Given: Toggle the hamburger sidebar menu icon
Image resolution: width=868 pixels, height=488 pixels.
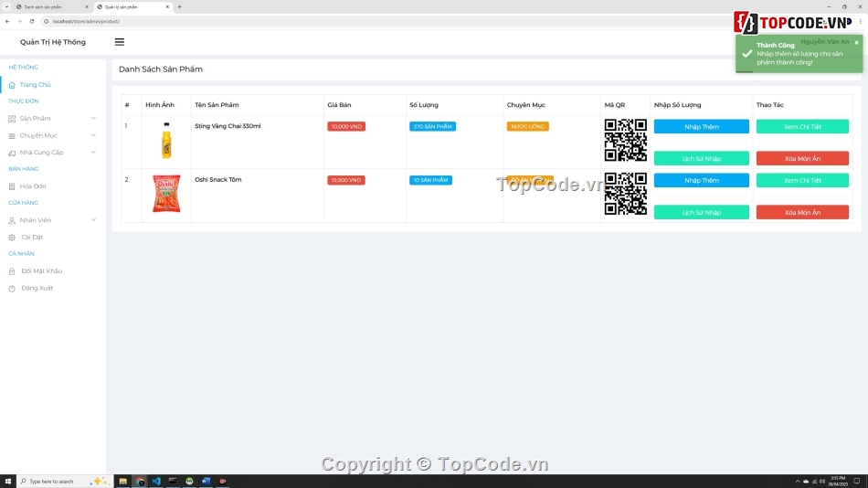Looking at the screenshot, I should click(119, 42).
